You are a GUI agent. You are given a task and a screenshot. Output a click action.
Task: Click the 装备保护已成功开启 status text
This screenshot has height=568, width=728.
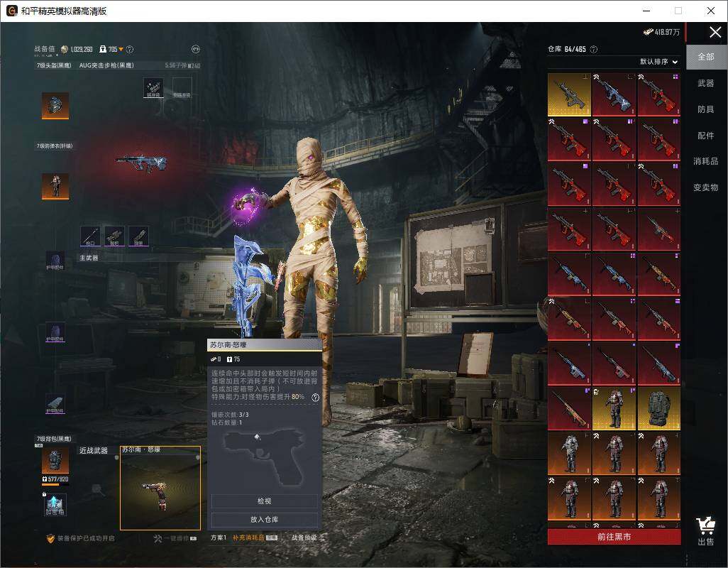[86, 538]
